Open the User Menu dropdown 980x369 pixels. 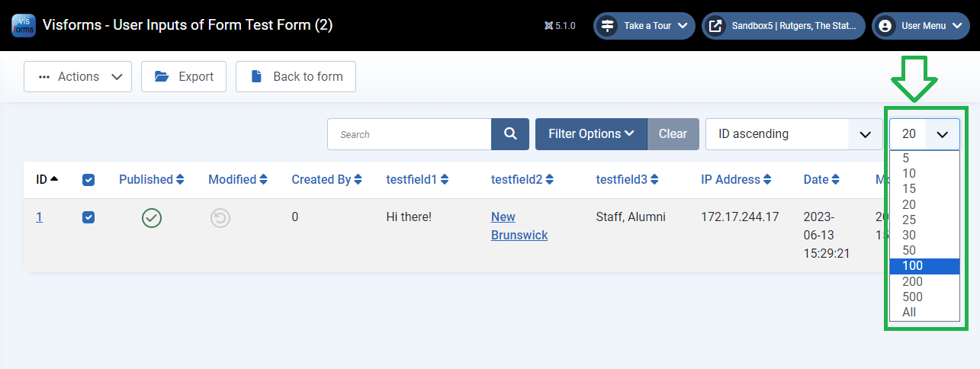[x=921, y=26]
